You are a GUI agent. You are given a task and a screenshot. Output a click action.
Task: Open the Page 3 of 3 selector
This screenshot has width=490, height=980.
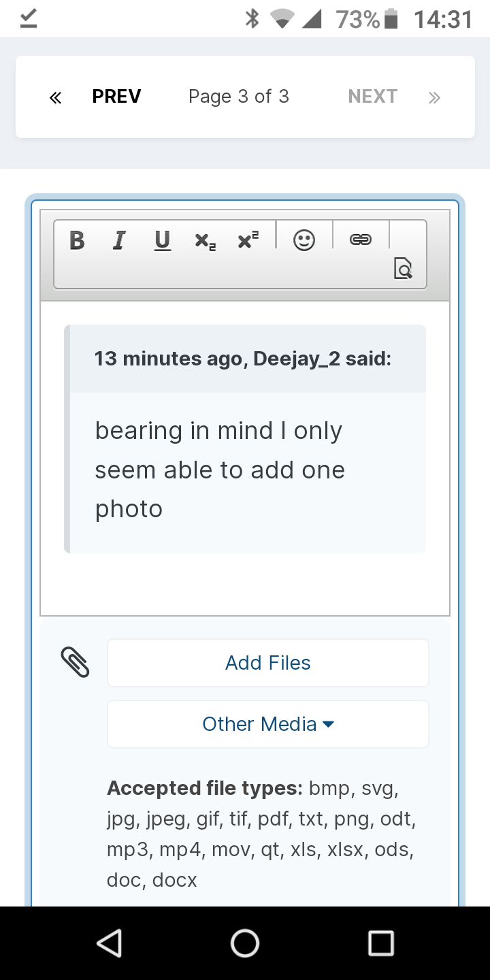pos(239,97)
